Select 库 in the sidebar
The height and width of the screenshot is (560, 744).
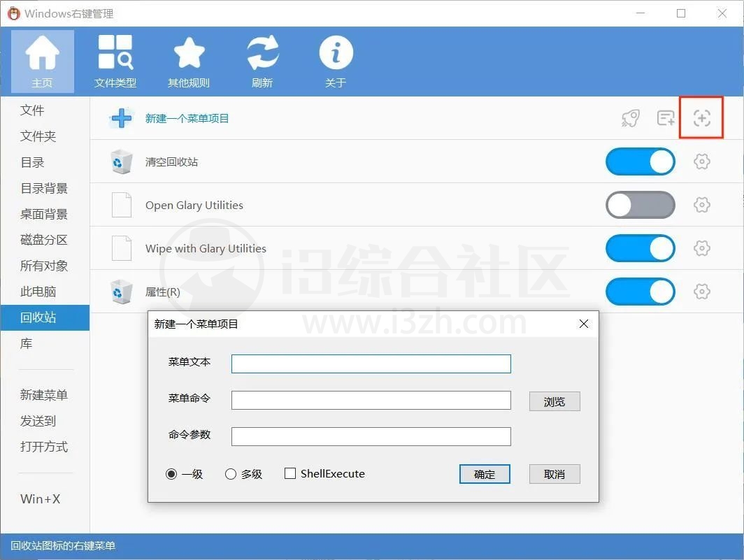[x=26, y=343]
